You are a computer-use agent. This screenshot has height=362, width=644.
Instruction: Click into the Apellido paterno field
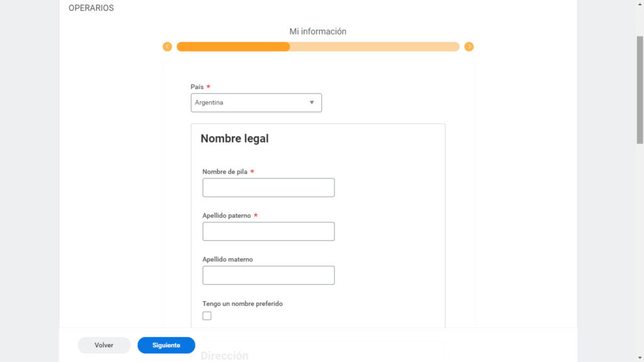tap(269, 231)
